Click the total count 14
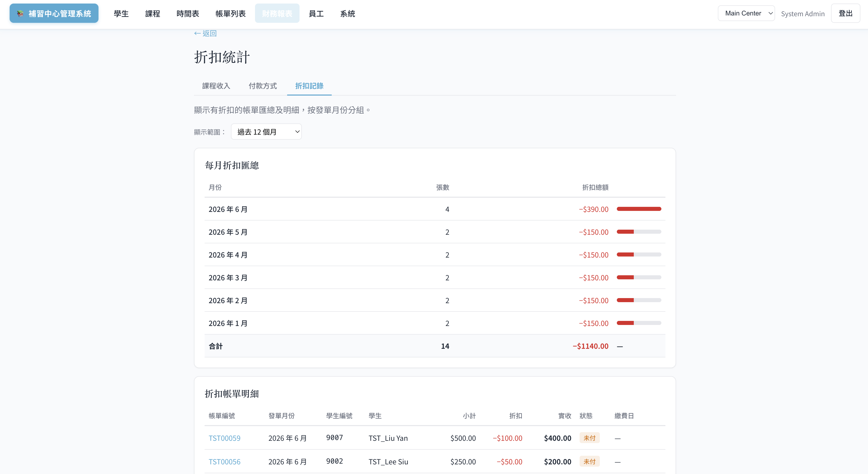868x474 pixels. [x=445, y=346]
